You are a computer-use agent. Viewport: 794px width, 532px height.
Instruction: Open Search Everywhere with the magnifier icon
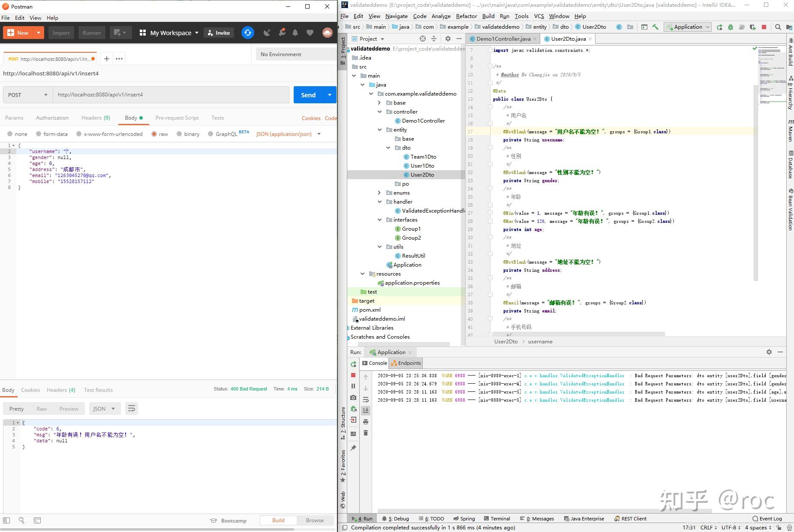point(778,27)
